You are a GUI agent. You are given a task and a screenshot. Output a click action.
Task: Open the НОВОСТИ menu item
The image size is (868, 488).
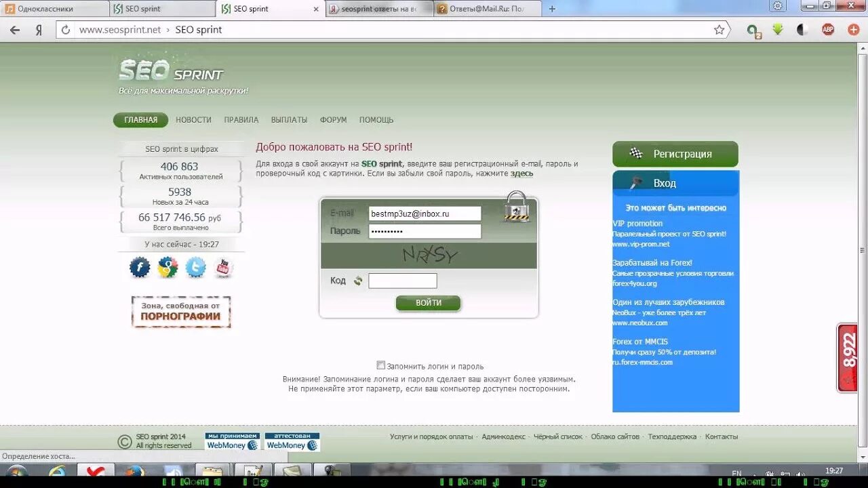[193, 120]
